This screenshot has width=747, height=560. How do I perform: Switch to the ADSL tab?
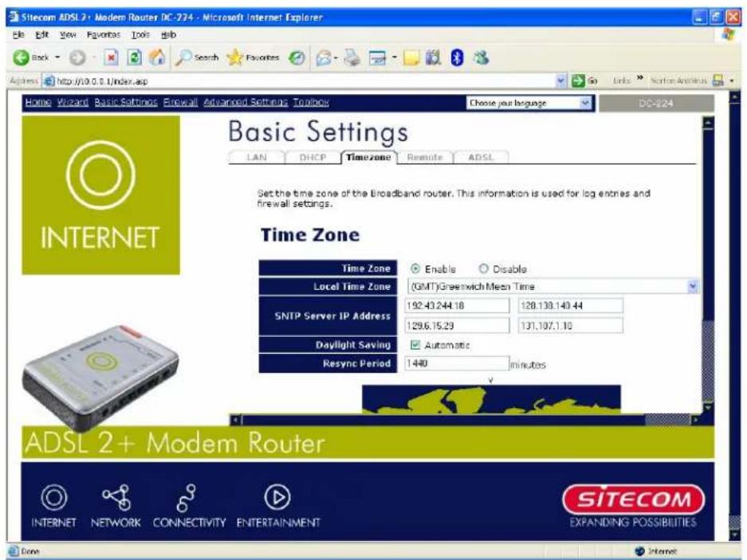pyautogui.click(x=481, y=157)
